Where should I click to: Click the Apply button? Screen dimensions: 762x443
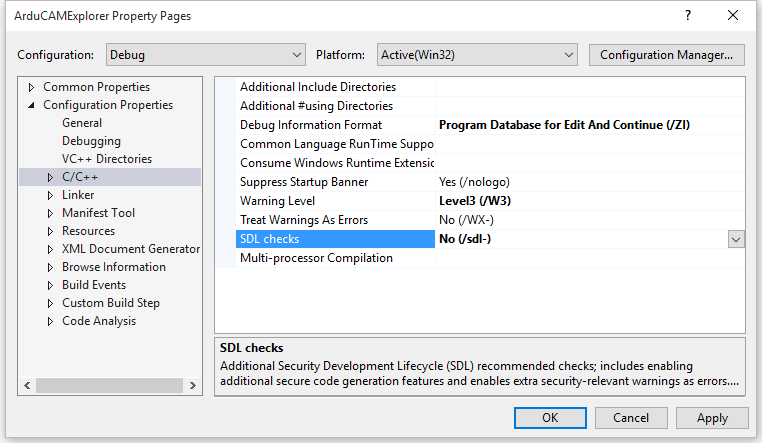coord(712,418)
